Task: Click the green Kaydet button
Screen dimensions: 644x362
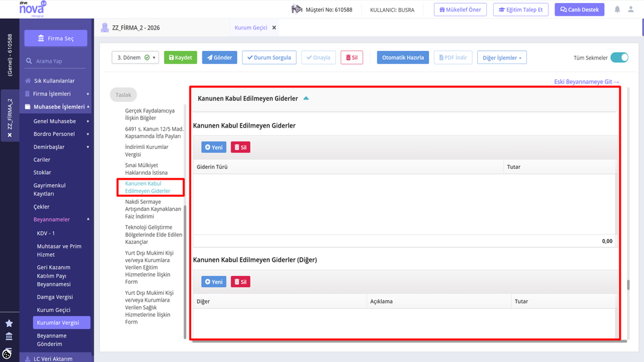Action: [x=180, y=57]
